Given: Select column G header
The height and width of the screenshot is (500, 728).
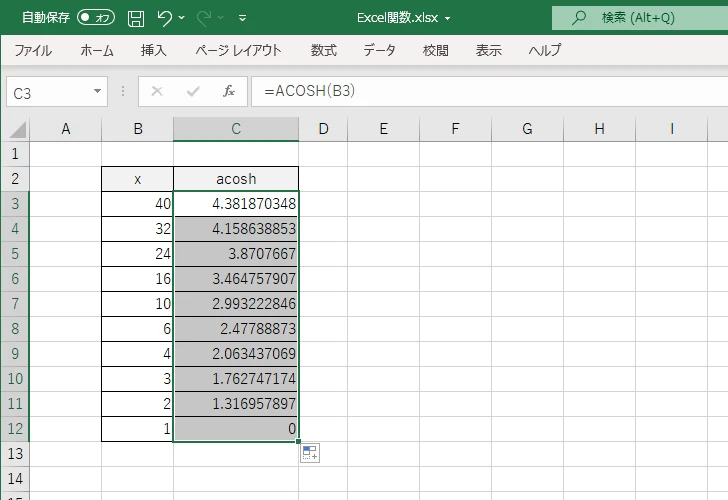Looking at the screenshot, I should [x=527, y=129].
